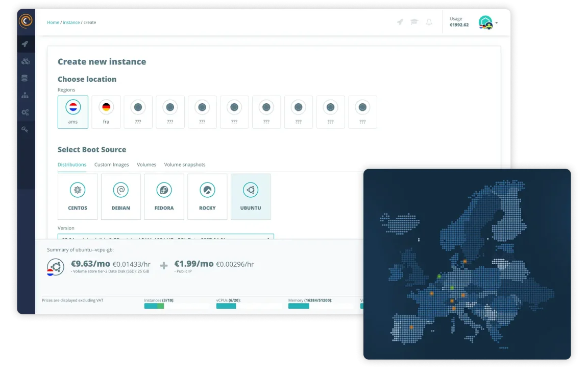This screenshot has width=588, height=368.
Task: Choose the UBUNTU distribution
Action: click(x=251, y=196)
